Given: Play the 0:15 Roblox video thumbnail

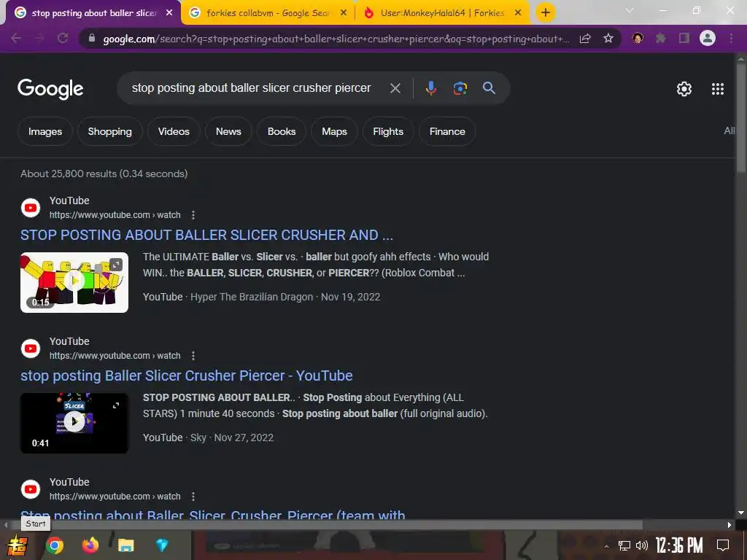Looking at the screenshot, I should click(x=74, y=282).
